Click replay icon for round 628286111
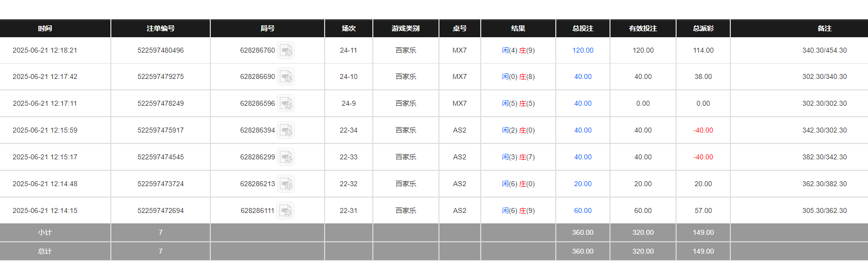The width and height of the screenshot is (868, 276). [x=285, y=211]
